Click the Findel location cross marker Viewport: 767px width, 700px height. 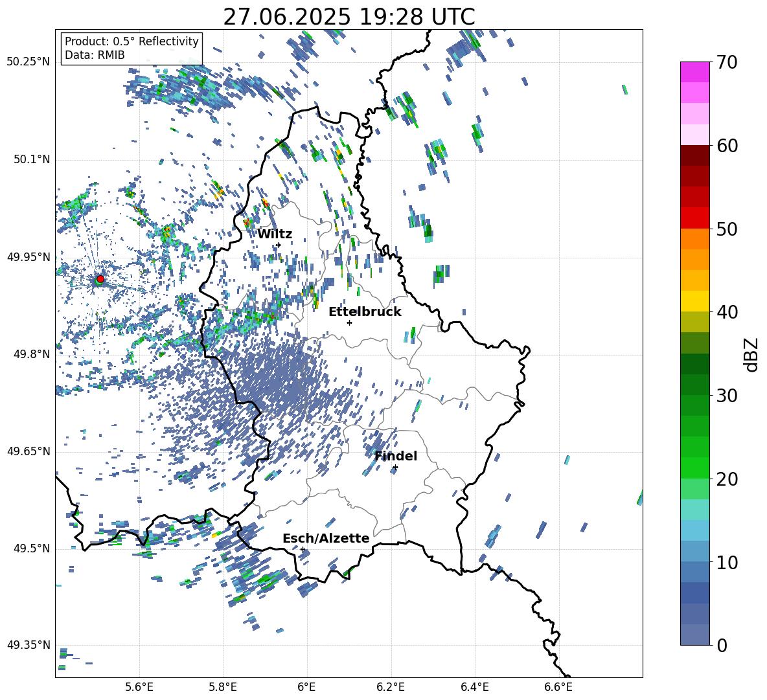[395, 468]
